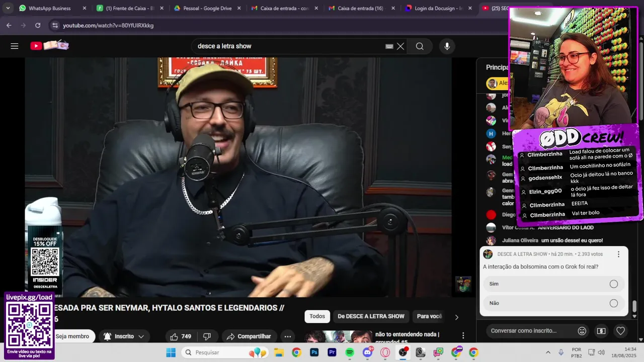Select the Para você filter chip
Viewport: 644px width, 362px height.
(429, 316)
